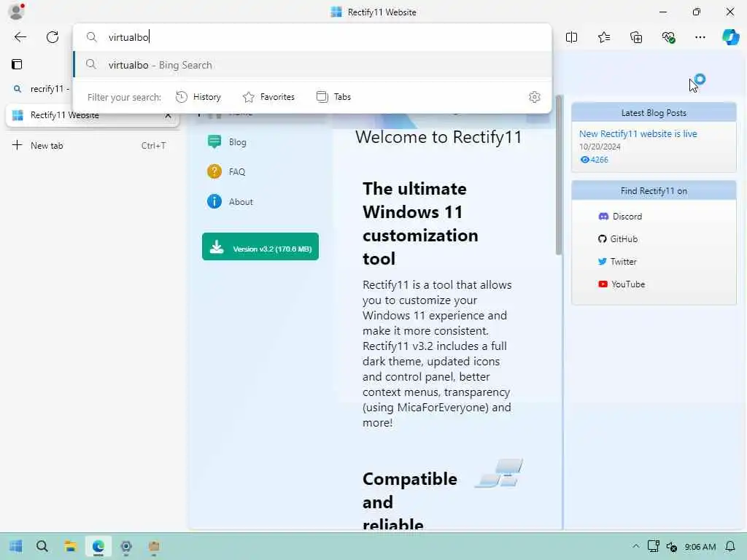Click the Twitter bird icon

click(602, 262)
